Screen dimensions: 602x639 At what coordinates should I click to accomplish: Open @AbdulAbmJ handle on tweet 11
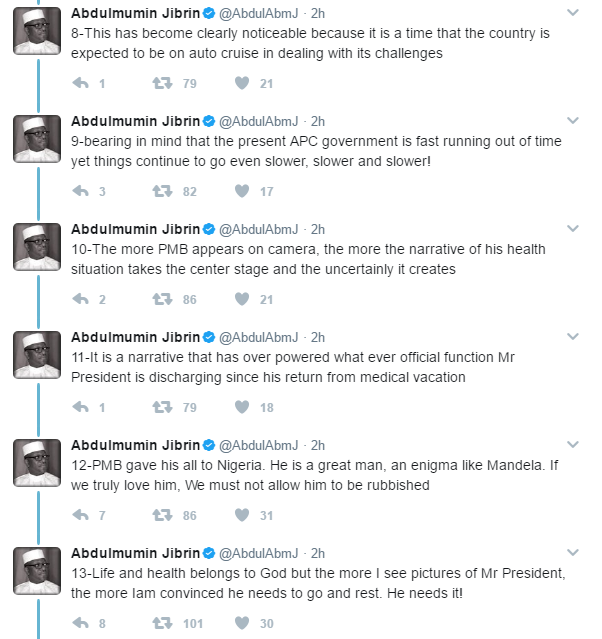click(x=259, y=337)
